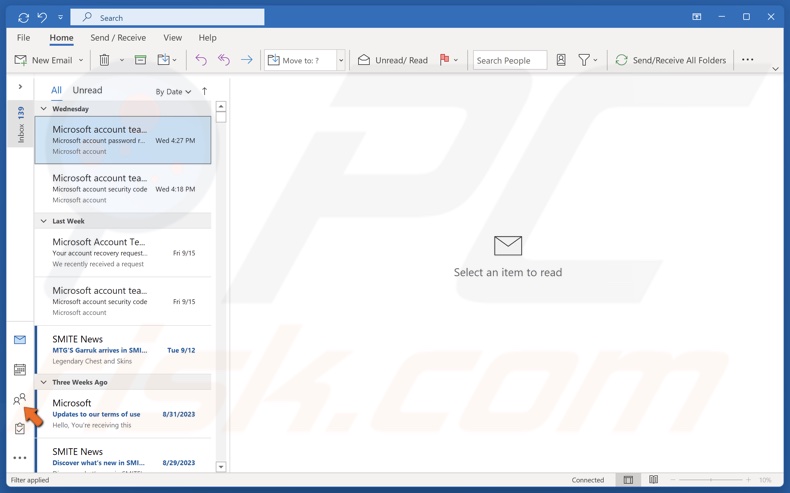790x493 pixels.
Task: Collapse the ribbon with the chevron
Action: [775, 69]
